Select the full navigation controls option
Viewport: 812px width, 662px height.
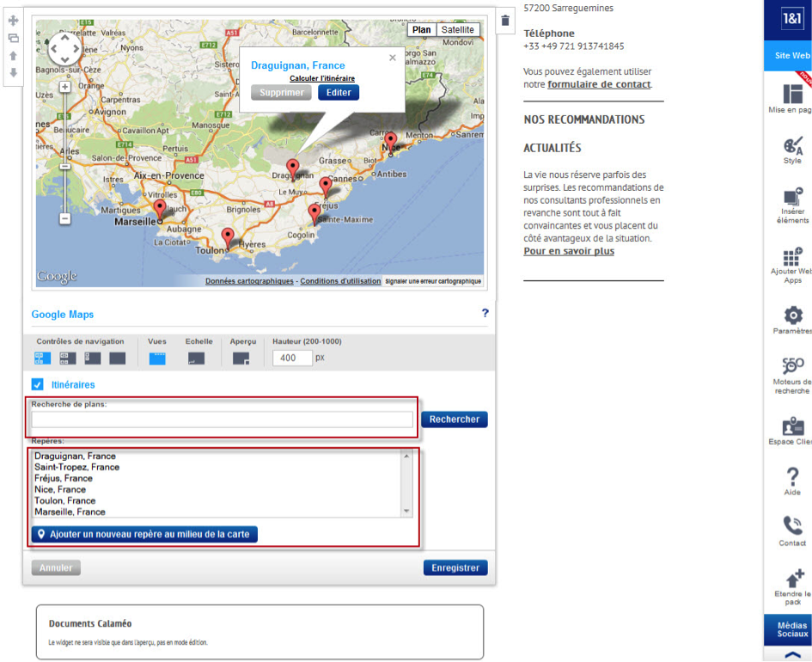[x=42, y=358]
